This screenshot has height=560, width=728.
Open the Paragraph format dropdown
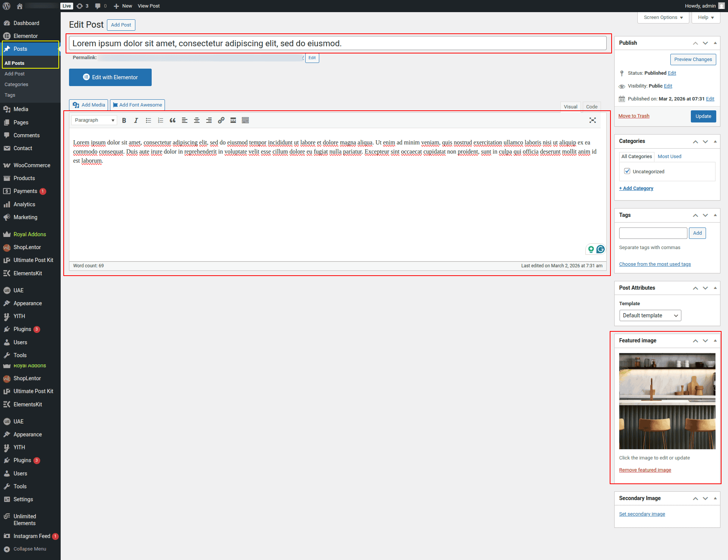(94, 120)
